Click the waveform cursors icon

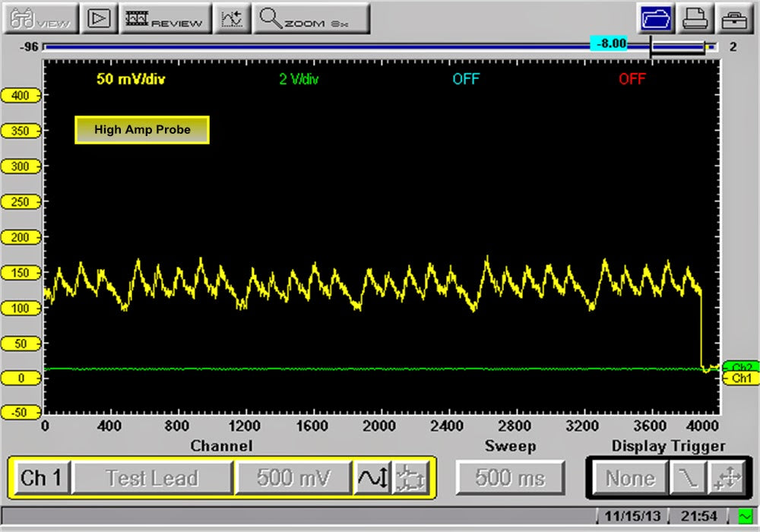click(232, 19)
